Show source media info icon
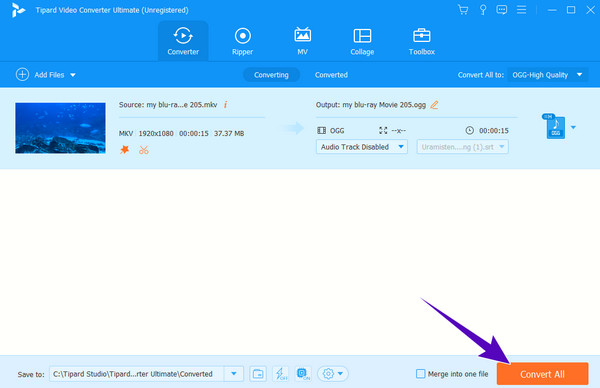The height and width of the screenshot is (388, 600). (225, 104)
